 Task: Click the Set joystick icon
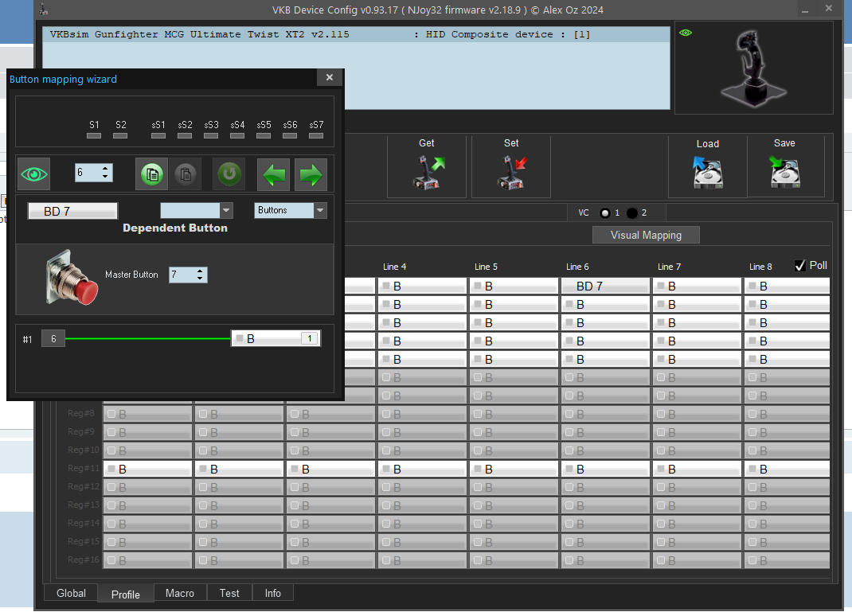pyautogui.click(x=512, y=172)
